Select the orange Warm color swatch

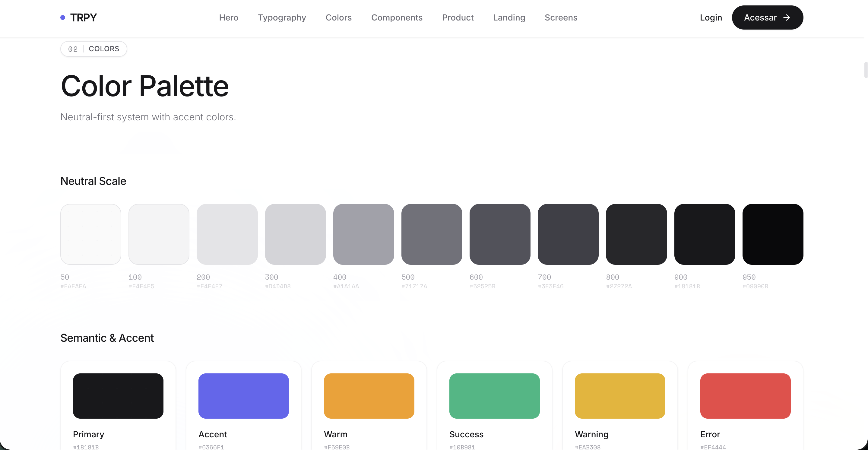click(369, 396)
